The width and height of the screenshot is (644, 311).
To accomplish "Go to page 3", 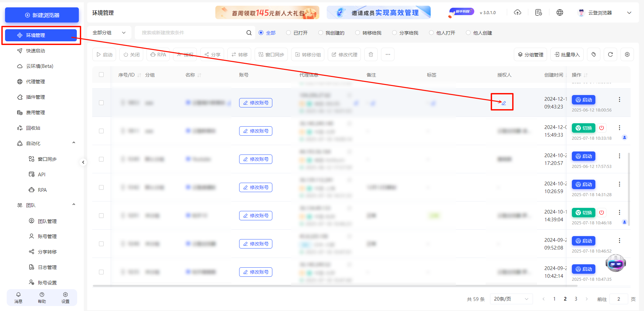I will [576, 299].
